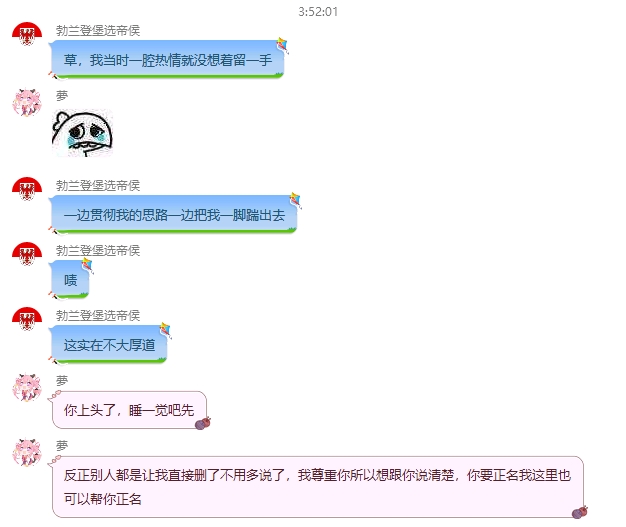Click the kite decoration on the 啧 bubble
This screenshot has height=527, width=626.
point(87,265)
